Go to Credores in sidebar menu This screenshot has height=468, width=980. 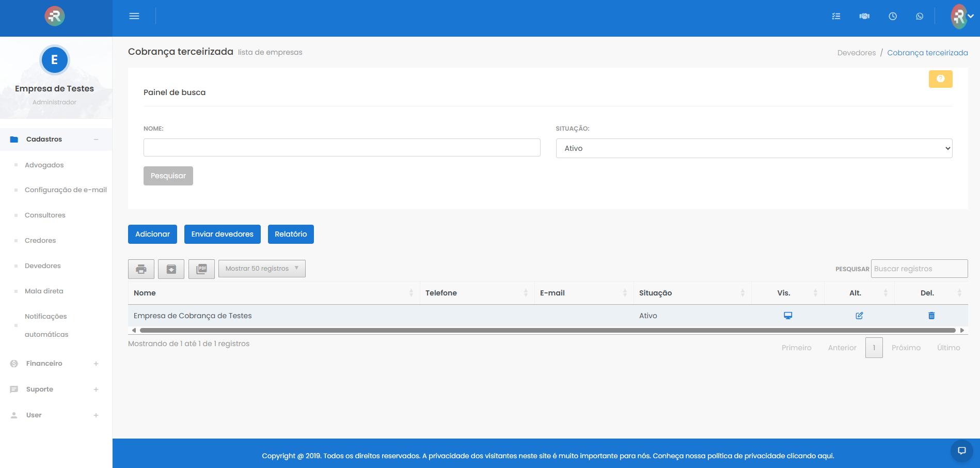(40, 241)
